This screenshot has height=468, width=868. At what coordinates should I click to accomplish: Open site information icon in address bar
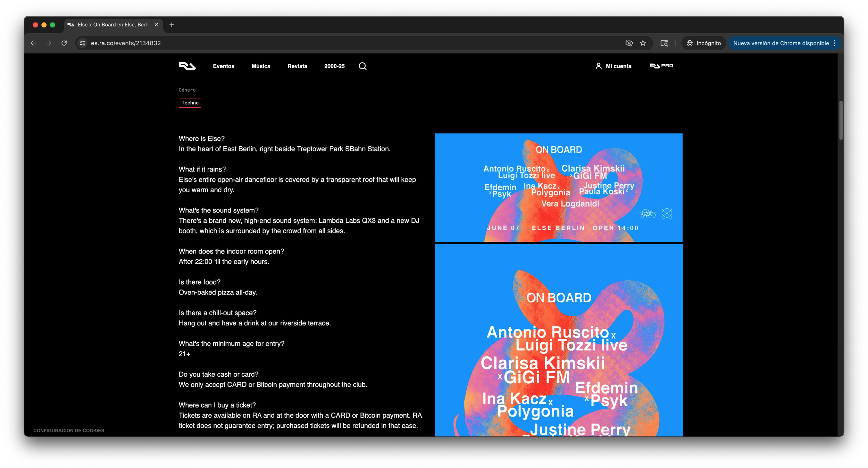coord(83,43)
